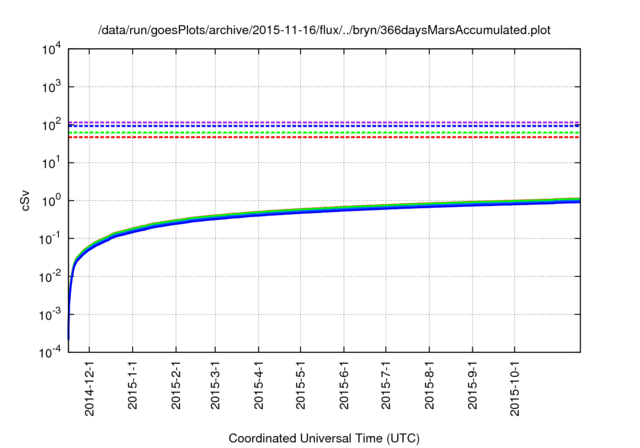Click the cSv y-axis label
Image resolution: width=640 pixels, height=448 pixels.
pyautogui.click(x=25, y=200)
